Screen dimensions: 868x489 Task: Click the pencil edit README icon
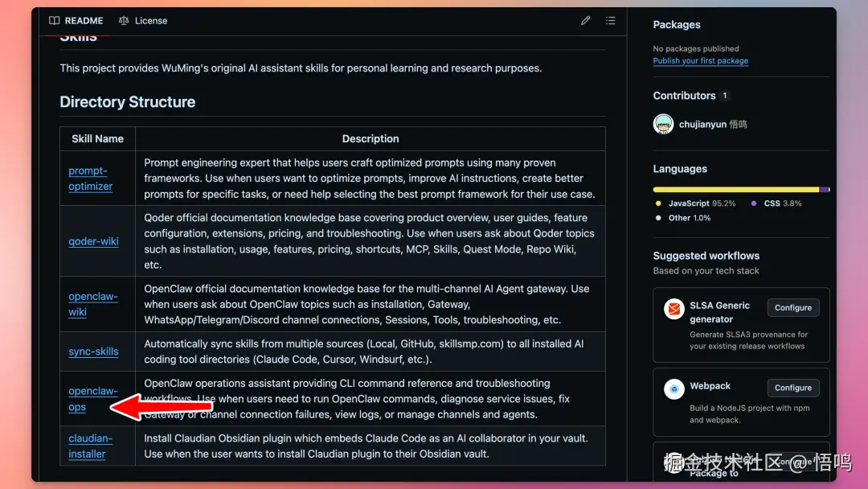tap(586, 20)
